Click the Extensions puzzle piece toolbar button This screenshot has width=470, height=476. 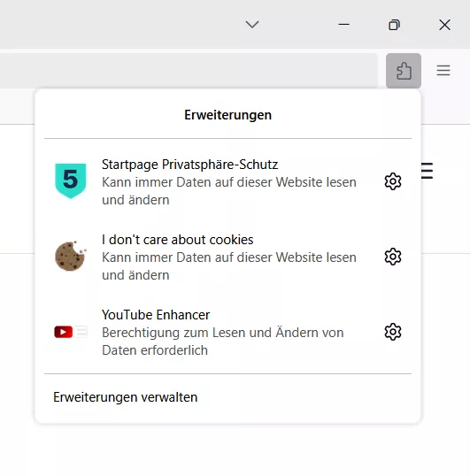[x=404, y=71]
